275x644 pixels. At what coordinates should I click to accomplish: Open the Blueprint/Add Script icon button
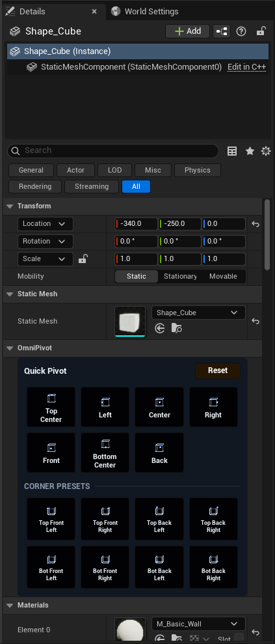tap(222, 31)
